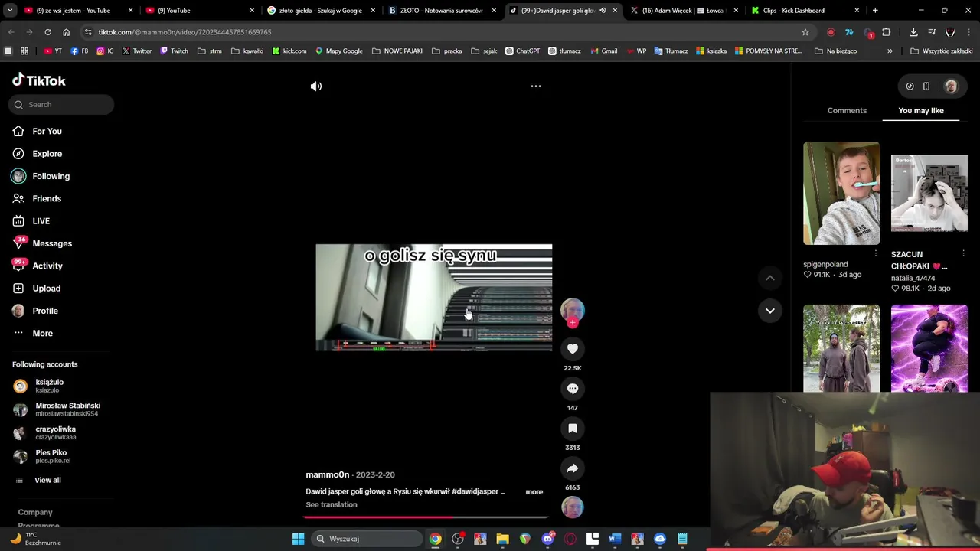
Task: Open the mammo0n author name link
Action: tap(328, 475)
